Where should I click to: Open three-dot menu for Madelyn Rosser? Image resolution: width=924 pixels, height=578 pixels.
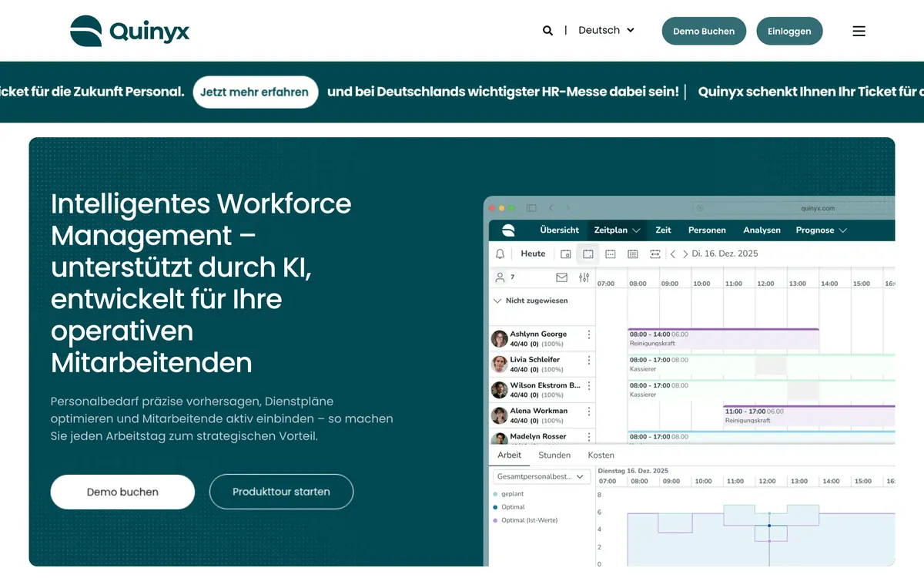(x=589, y=436)
